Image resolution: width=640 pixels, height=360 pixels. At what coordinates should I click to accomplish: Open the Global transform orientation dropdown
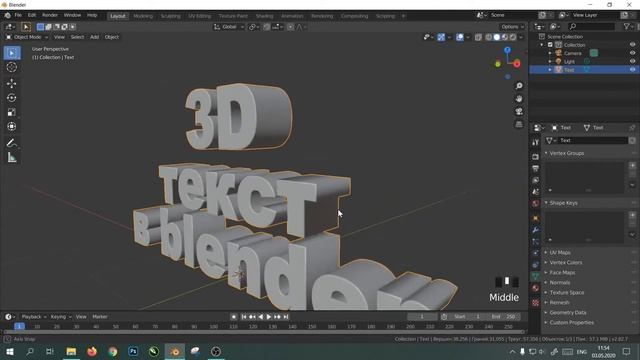(229, 27)
